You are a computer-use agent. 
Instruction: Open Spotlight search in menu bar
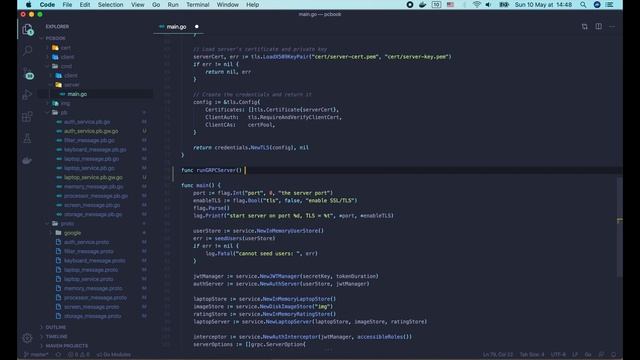click(x=583, y=4)
